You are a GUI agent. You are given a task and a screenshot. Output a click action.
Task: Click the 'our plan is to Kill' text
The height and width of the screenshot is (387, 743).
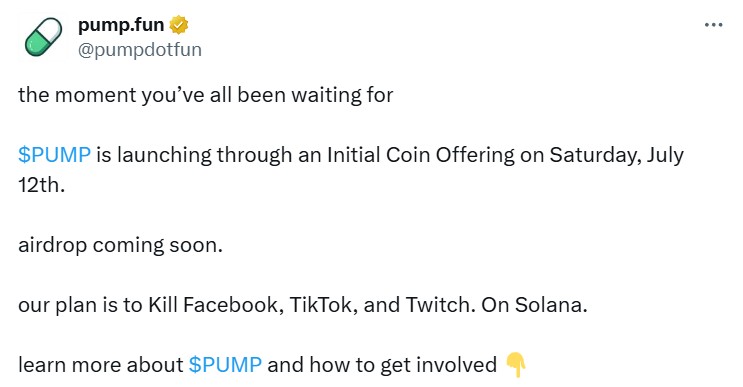[98, 305]
